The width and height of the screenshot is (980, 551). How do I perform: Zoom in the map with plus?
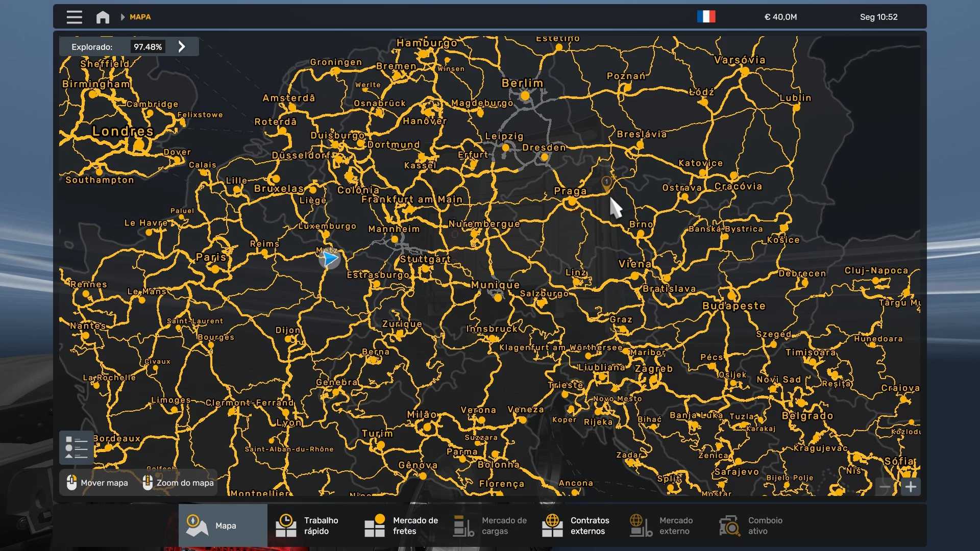click(911, 487)
